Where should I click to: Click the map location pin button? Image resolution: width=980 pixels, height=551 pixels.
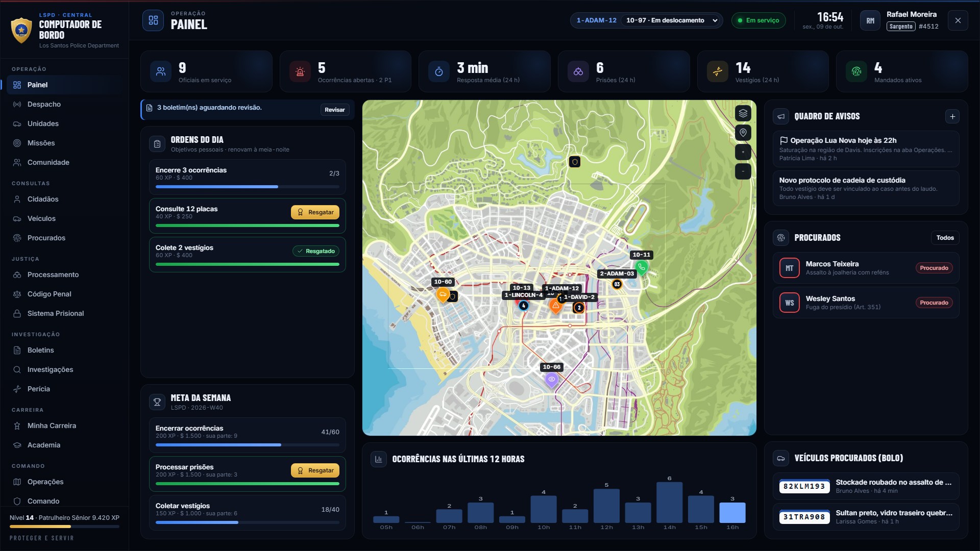(743, 133)
